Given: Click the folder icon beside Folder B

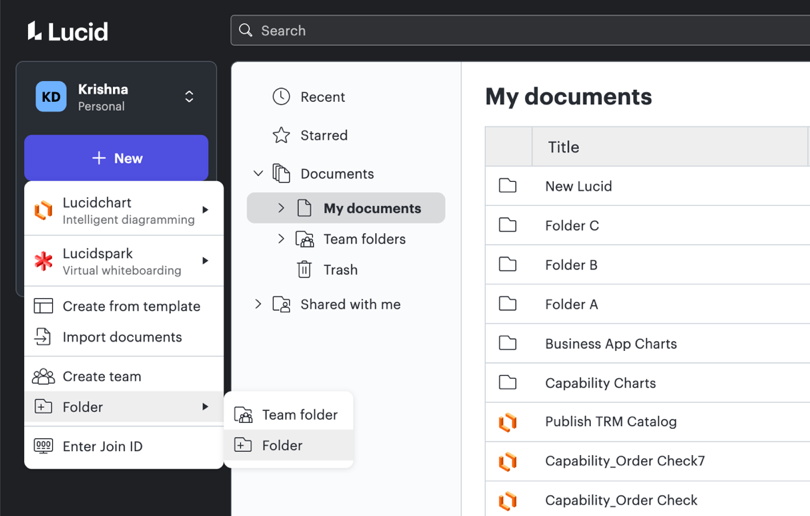Looking at the screenshot, I should 508,264.
